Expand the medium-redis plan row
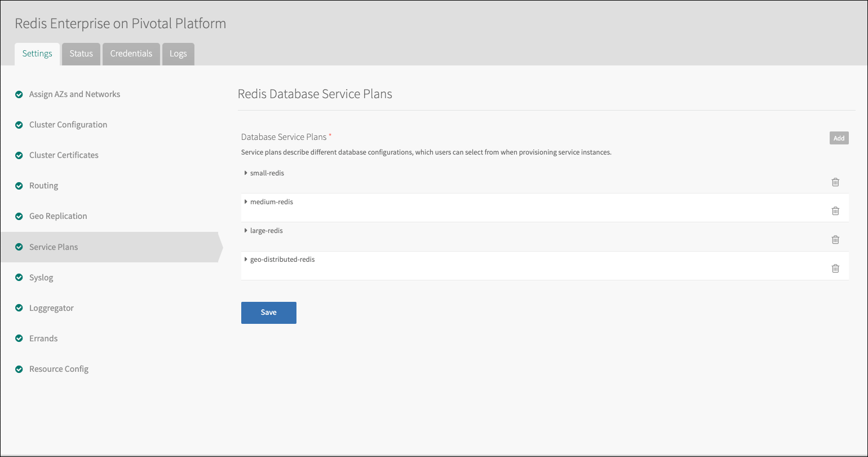The height and width of the screenshot is (457, 868). (246, 201)
